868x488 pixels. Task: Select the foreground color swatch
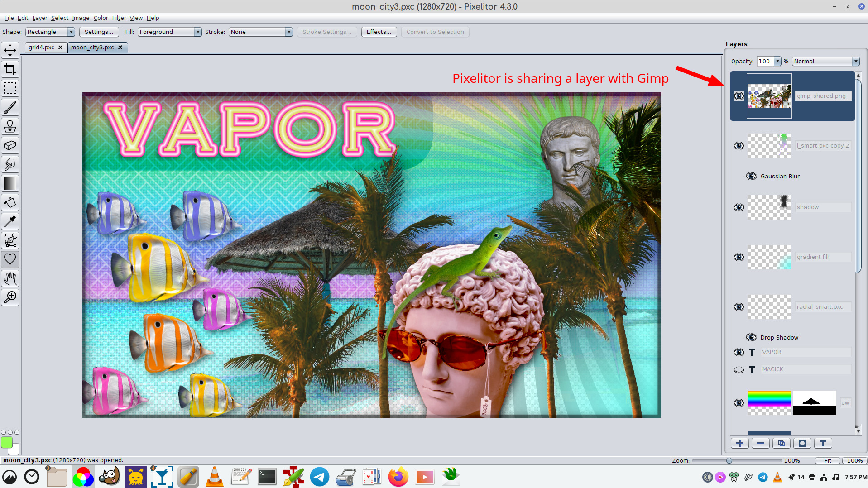coord(7,443)
